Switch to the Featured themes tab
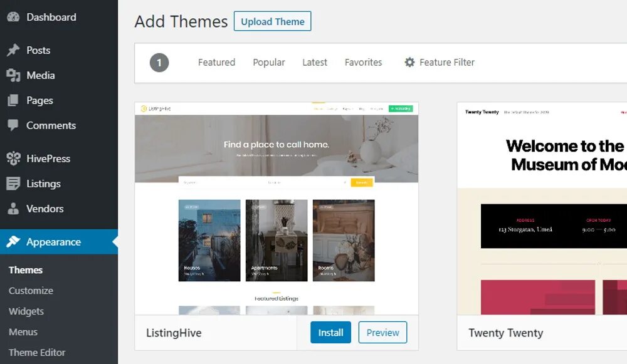Image resolution: width=627 pixels, height=364 pixels. click(216, 63)
